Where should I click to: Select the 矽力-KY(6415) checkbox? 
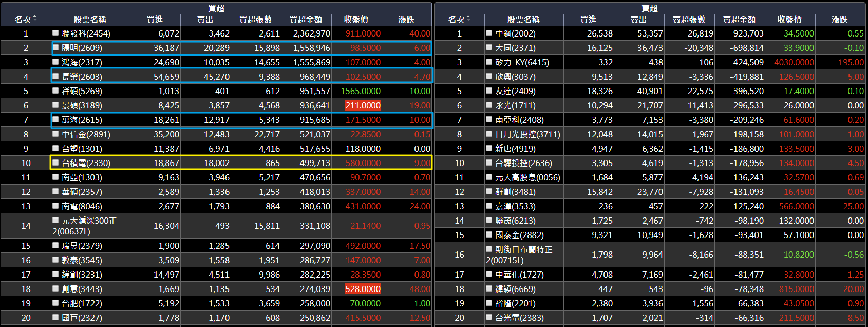tap(489, 62)
